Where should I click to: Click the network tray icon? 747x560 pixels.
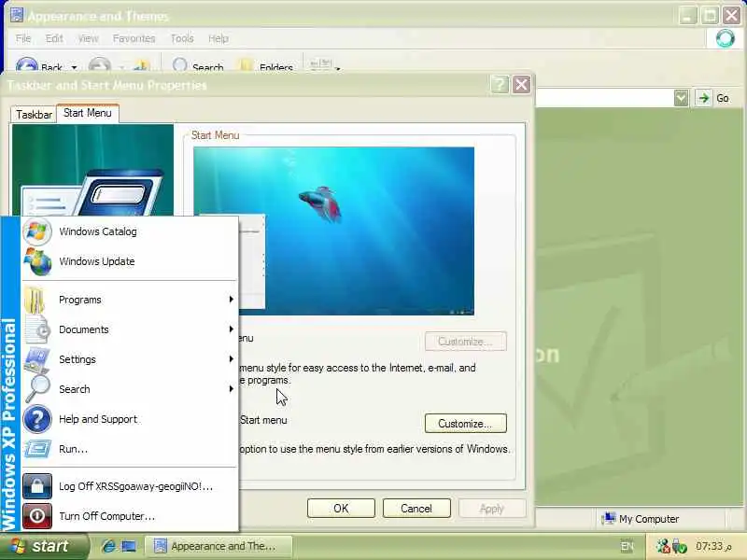(662, 546)
